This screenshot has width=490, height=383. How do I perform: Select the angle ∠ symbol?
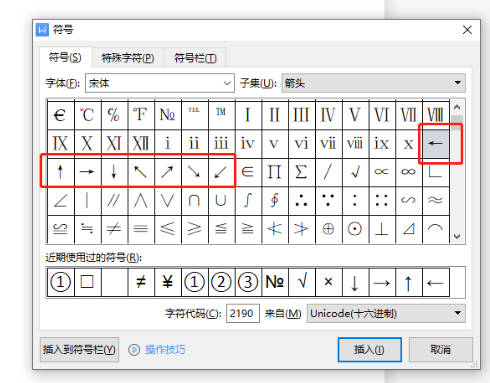[x=60, y=201]
